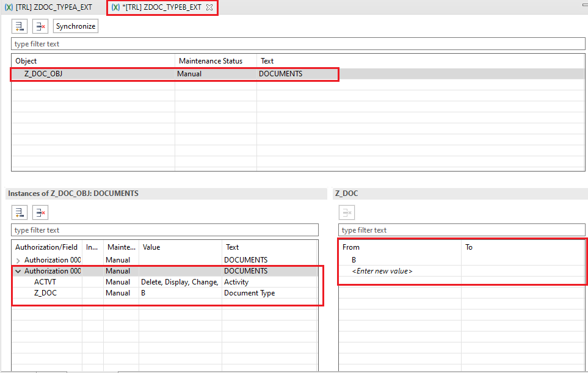Close the ZDOC_TYPEB_EXT editor tab
Viewport: 588px width, 373px height.
tap(209, 7)
